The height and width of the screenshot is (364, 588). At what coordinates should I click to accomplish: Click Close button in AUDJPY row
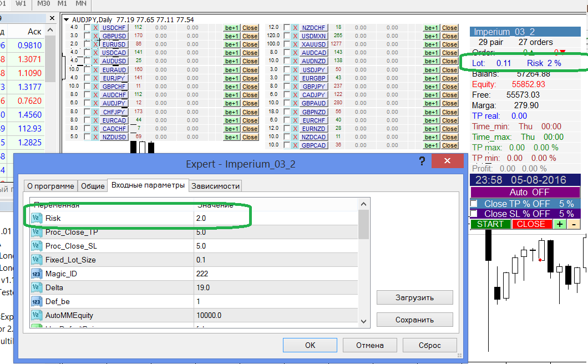[250, 103]
